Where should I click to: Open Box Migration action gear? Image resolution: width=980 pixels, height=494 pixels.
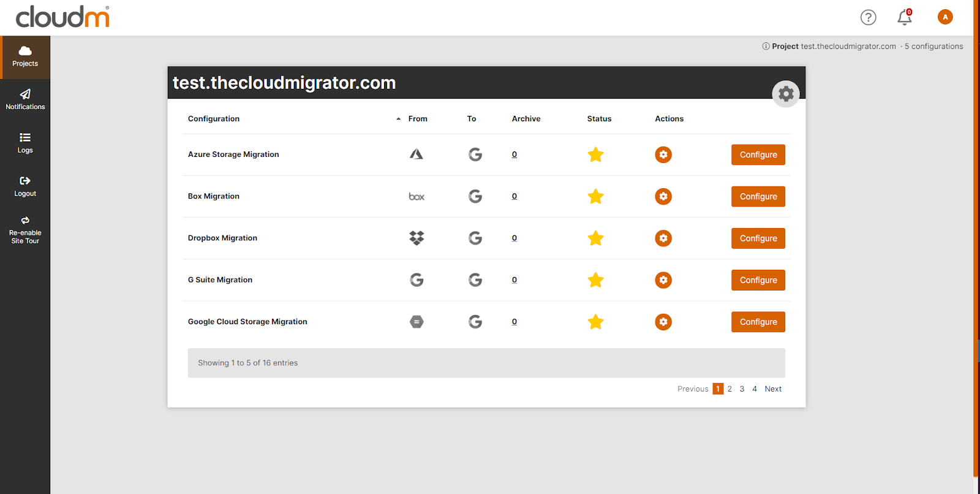point(663,196)
